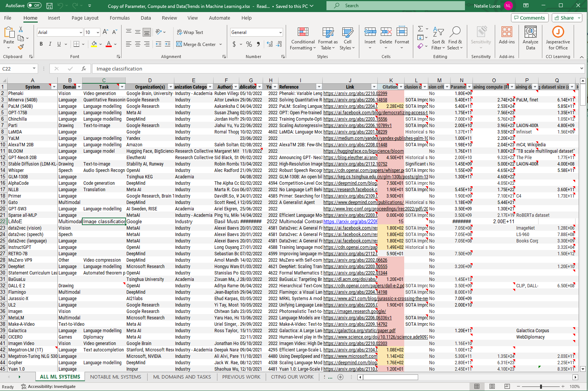Open Add-ins gallery

[x=506, y=36]
